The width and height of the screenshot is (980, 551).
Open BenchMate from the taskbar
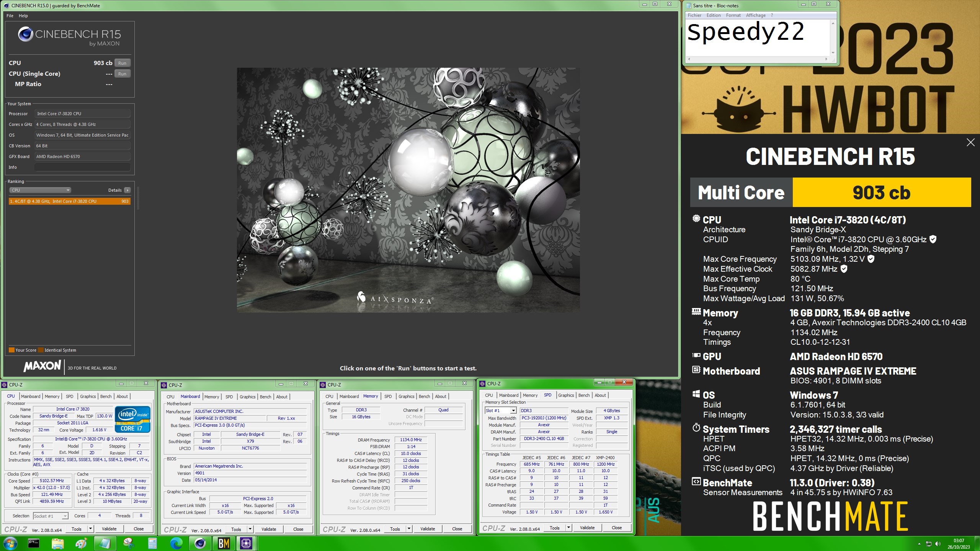pyautogui.click(x=224, y=543)
